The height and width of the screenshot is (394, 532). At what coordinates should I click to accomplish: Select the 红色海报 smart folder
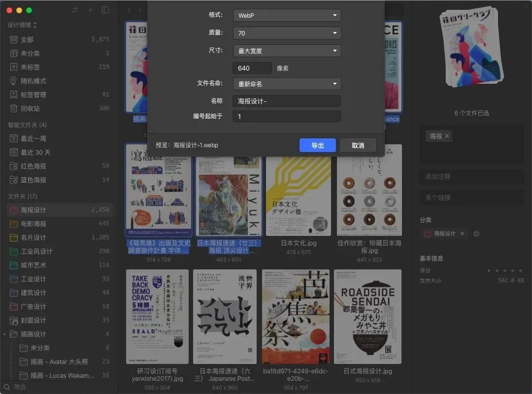coord(60,166)
